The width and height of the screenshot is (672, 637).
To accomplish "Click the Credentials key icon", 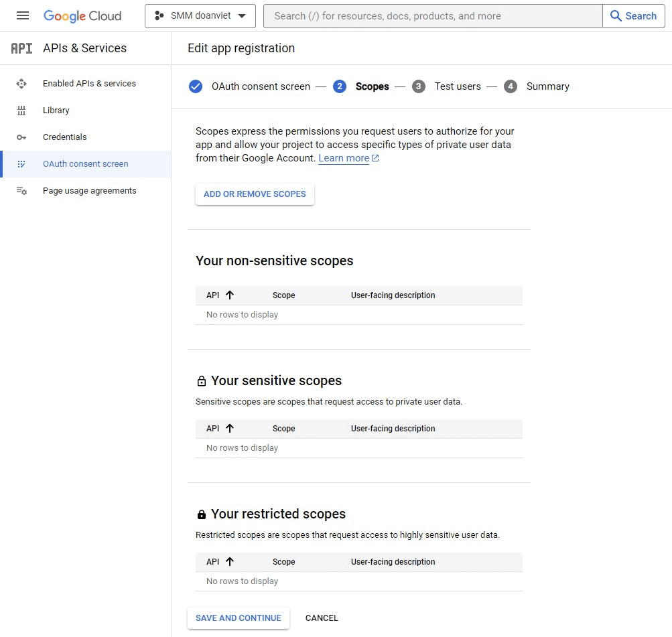I will pos(21,137).
